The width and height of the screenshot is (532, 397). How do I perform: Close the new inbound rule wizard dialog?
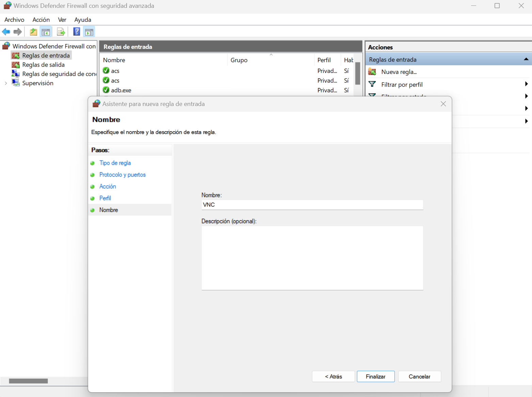coord(443,104)
